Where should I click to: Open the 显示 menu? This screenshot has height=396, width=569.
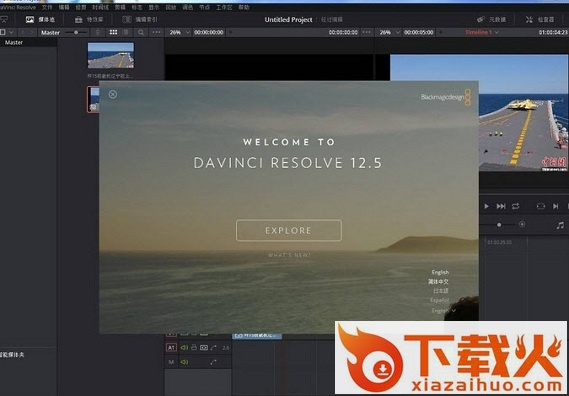click(x=154, y=7)
